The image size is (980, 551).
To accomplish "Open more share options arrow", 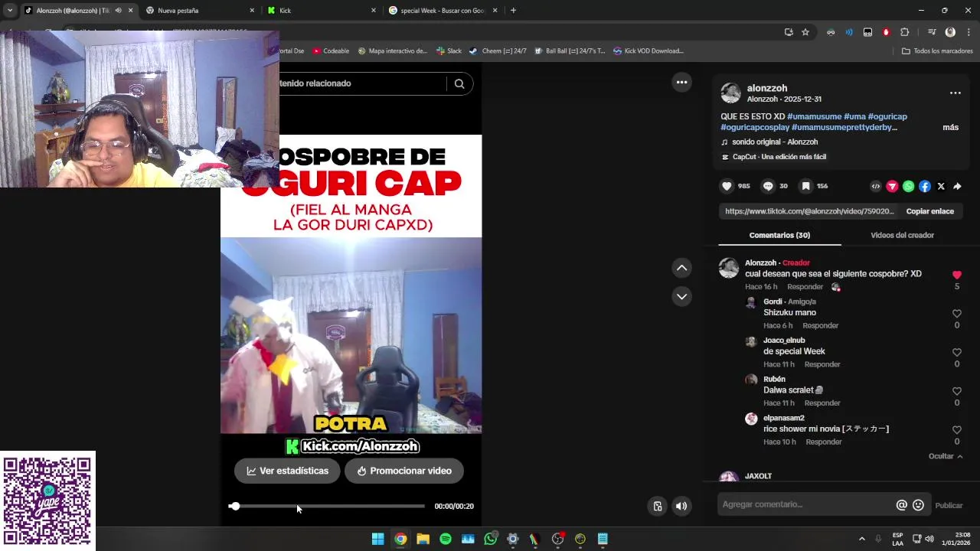I will [x=957, y=186].
